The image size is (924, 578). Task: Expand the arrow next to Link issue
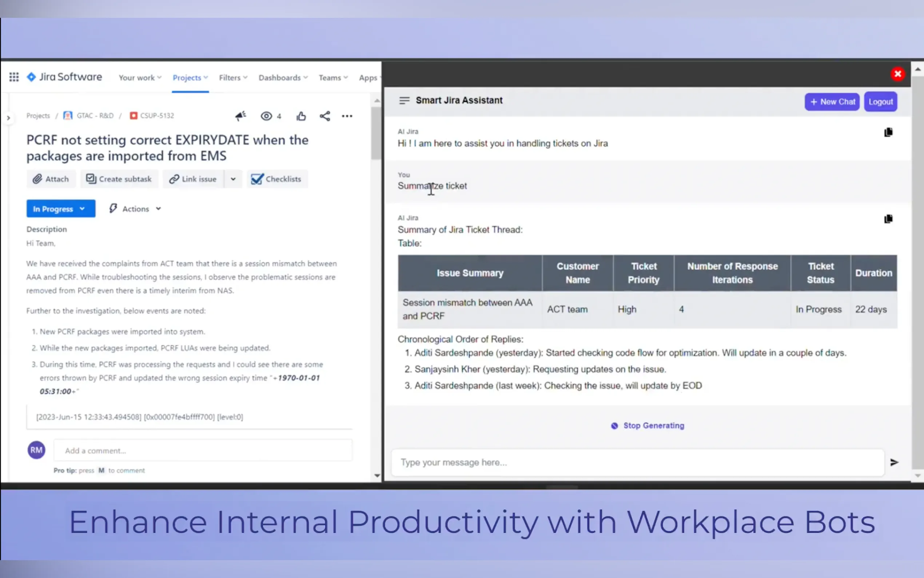coord(233,179)
